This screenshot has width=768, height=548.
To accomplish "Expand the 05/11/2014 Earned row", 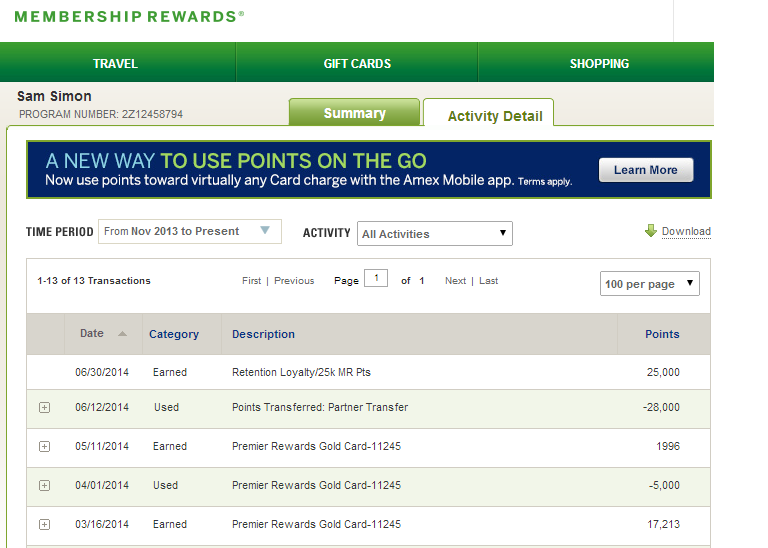I will [45, 447].
